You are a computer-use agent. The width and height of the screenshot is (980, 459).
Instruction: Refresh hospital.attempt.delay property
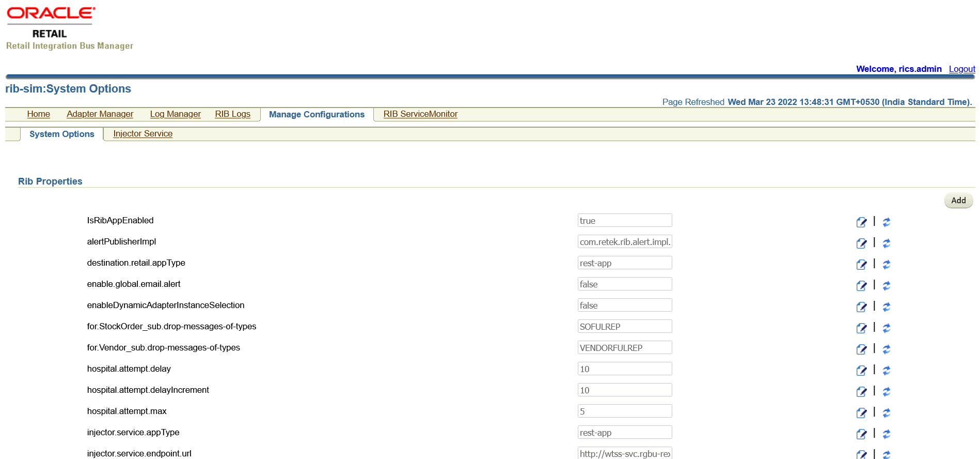[887, 371]
